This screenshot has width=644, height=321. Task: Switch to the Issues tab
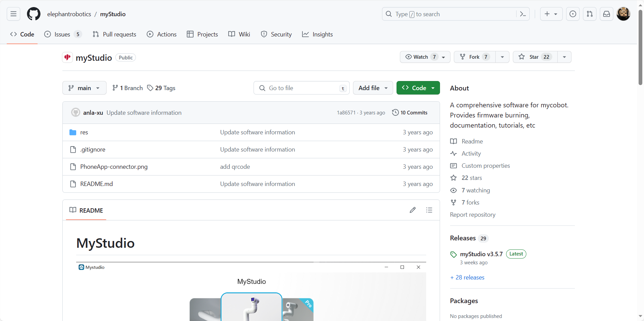tap(63, 34)
